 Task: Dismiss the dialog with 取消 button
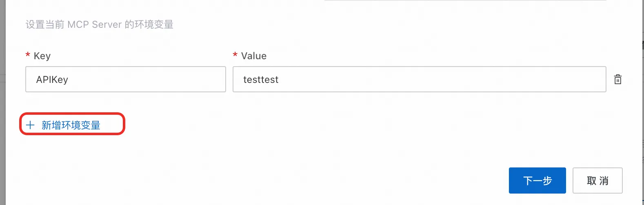point(597,180)
